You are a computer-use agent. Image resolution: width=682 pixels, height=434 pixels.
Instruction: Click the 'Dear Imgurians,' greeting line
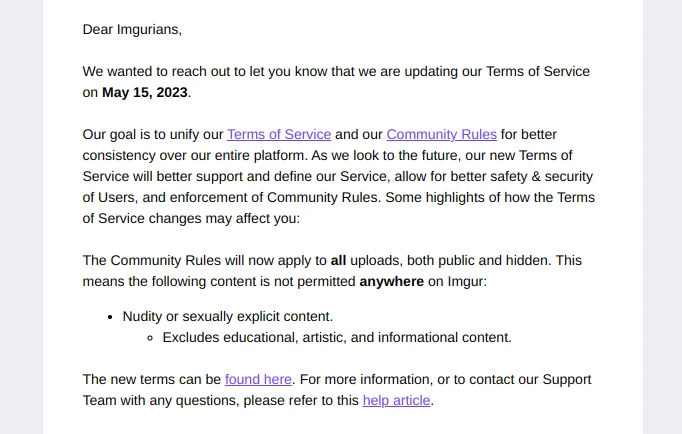(132, 29)
